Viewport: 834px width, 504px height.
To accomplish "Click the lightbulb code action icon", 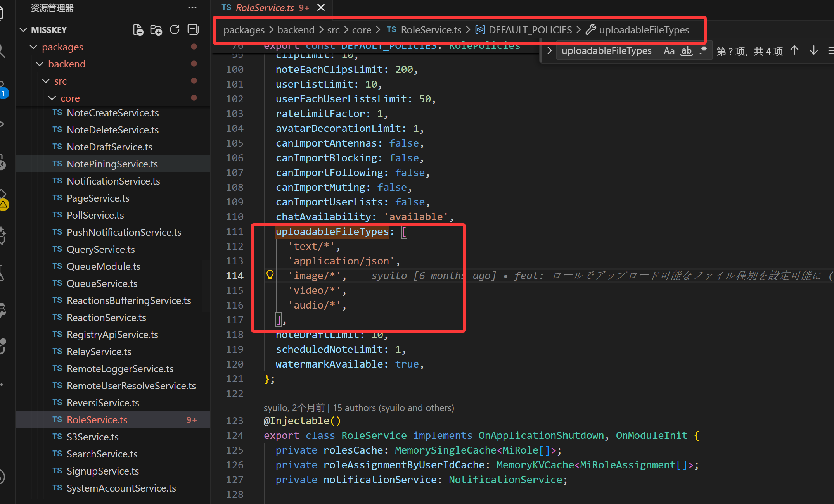I will tap(270, 275).
